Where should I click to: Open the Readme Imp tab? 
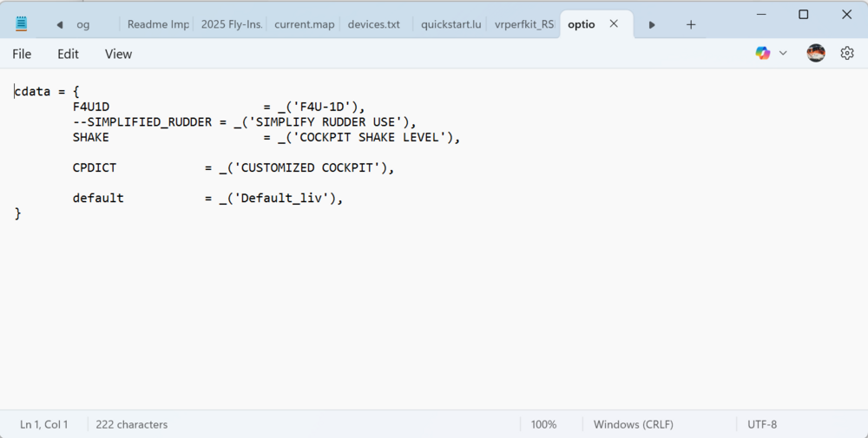[158, 24]
